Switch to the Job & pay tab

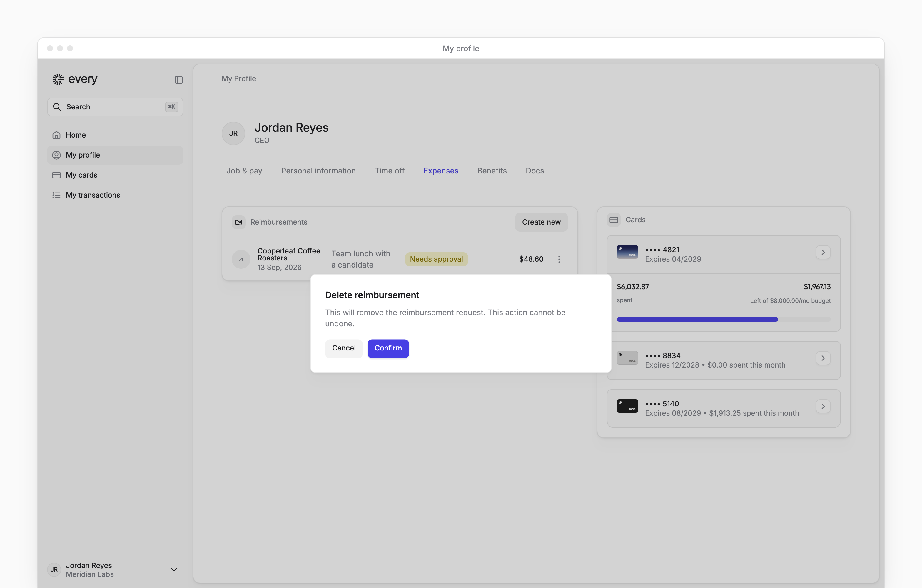[244, 171]
